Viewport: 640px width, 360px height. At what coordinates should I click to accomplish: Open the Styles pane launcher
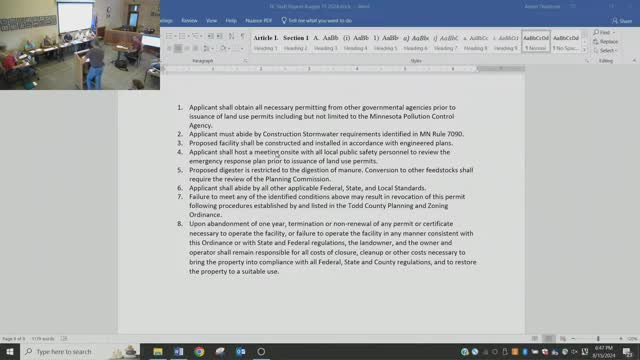coord(587,61)
